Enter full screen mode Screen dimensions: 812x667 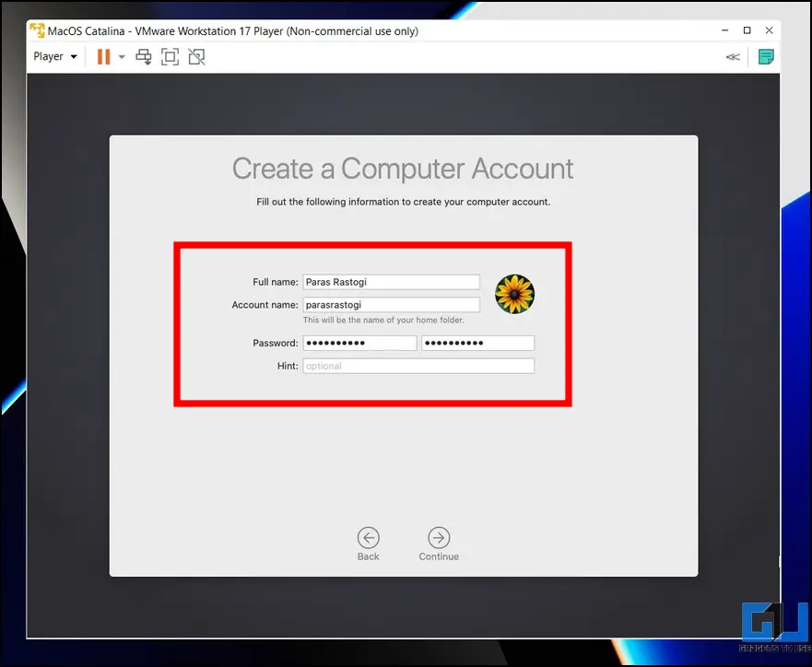(170, 57)
